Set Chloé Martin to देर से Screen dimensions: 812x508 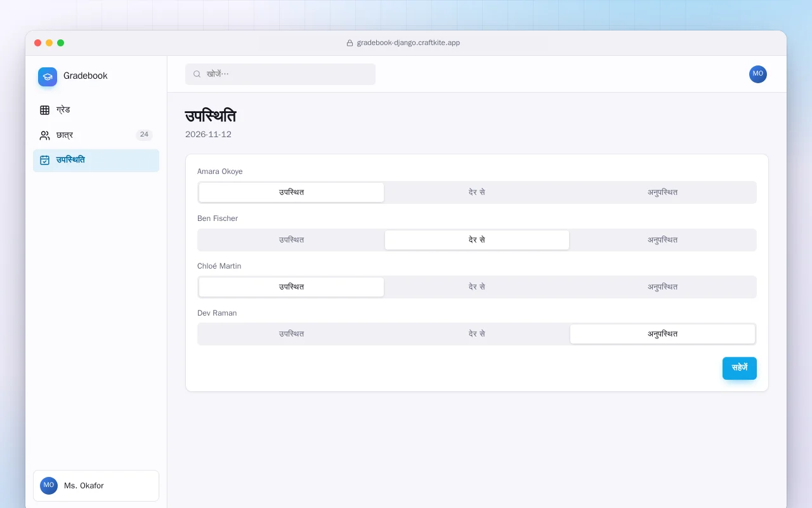coord(477,287)
